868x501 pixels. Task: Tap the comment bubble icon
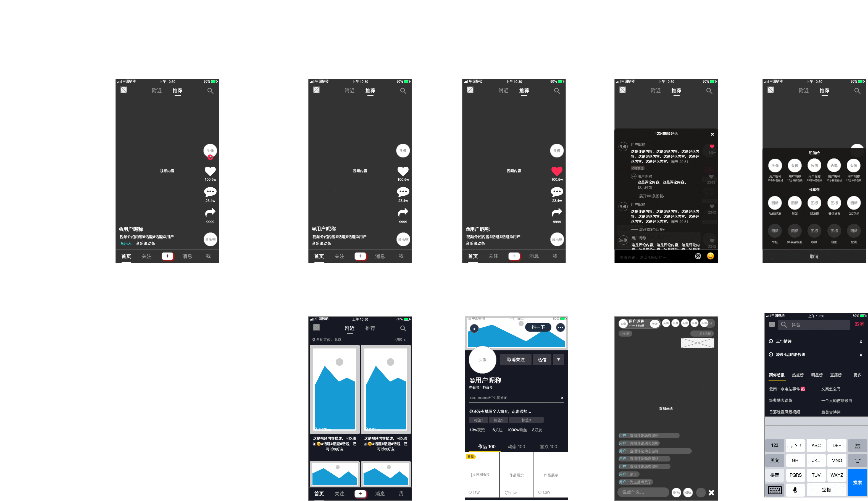tap(209, 192)
